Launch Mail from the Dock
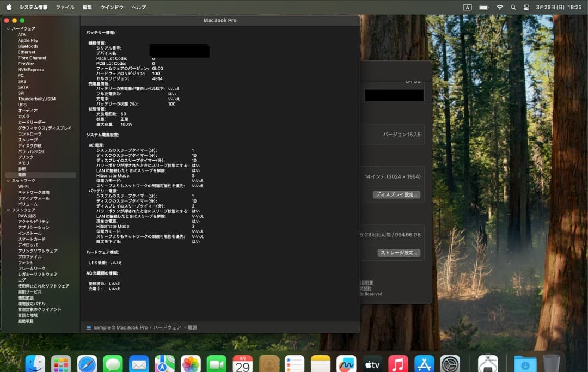 pos(139,361)
